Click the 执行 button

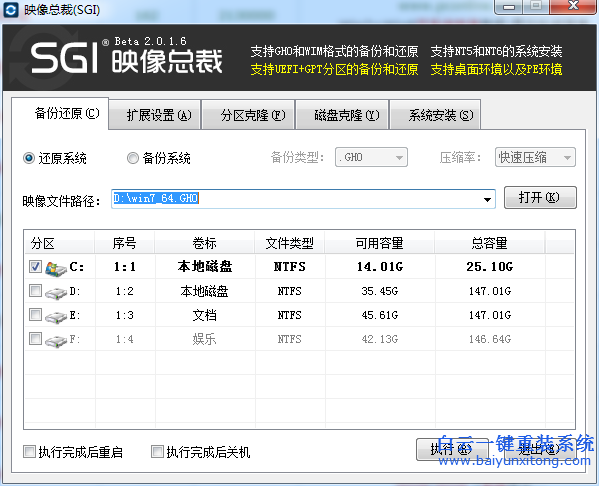tap(452, 449)
